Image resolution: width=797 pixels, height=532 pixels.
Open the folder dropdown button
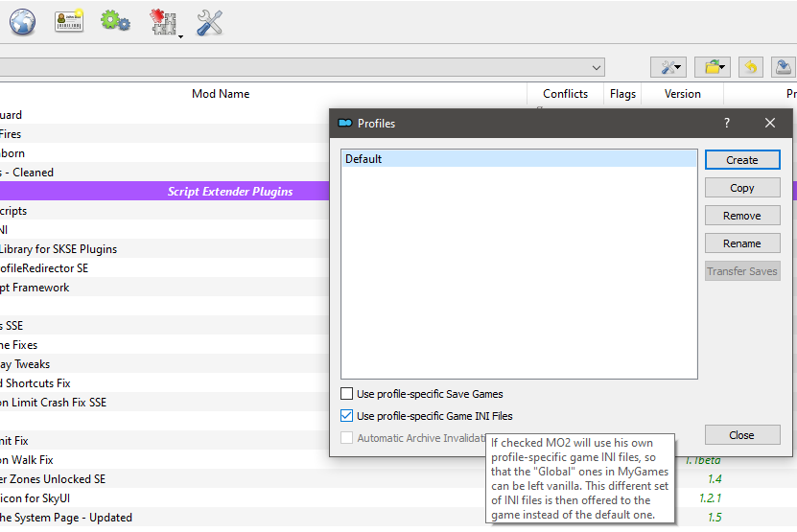(x=713, y=67)
